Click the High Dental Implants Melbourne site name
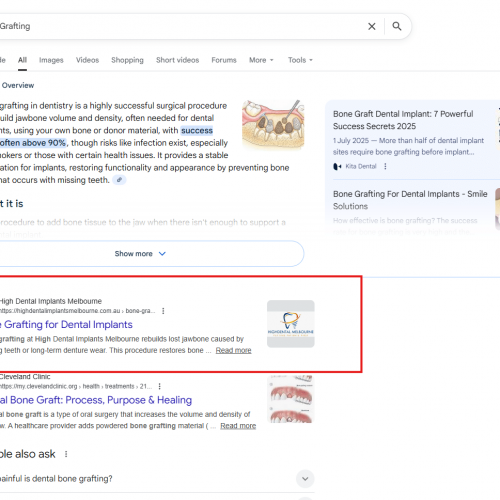 (51, 301)
